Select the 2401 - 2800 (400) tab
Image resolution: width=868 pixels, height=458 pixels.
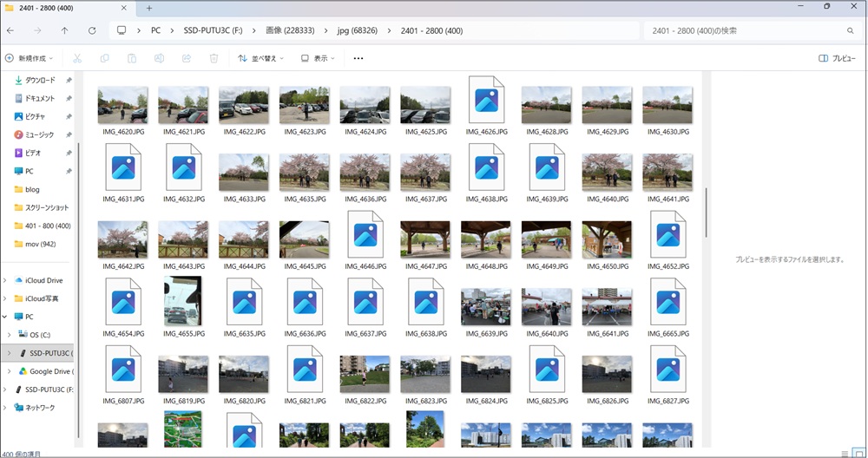pos(67,8)
